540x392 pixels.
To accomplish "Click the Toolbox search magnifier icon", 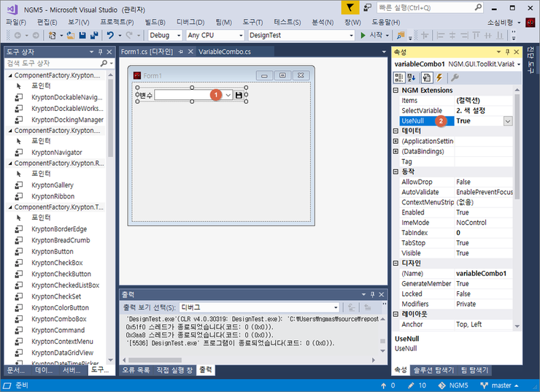I will [x=104, y=63].
